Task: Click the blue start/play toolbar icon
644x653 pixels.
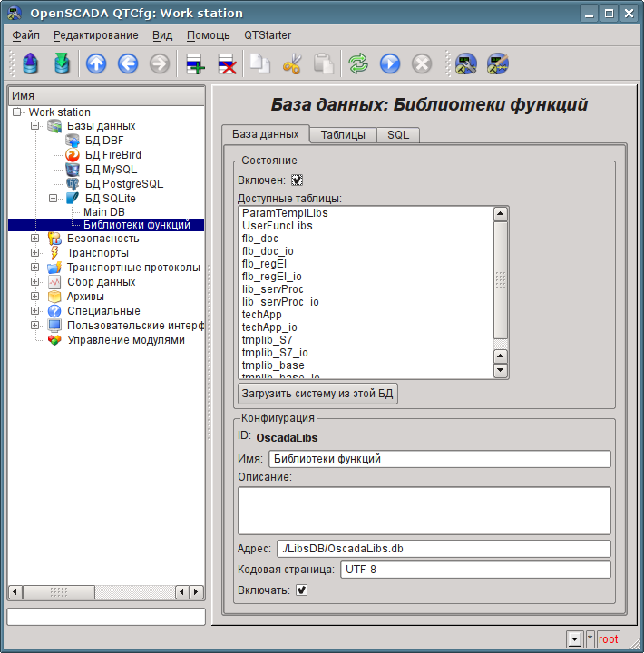Action: click(x=390, y=63)
